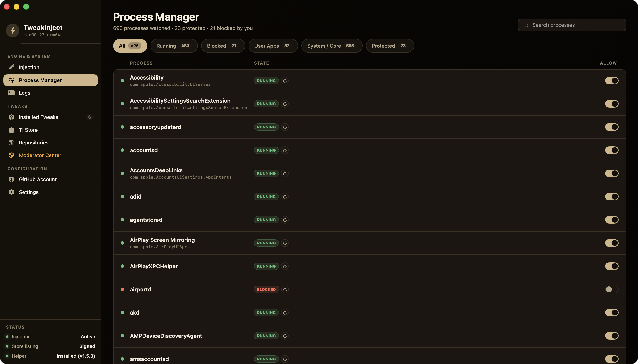Open the User Apps filter tab
Viewport: 638px width, 364px height.
click(x=273, y=46)
